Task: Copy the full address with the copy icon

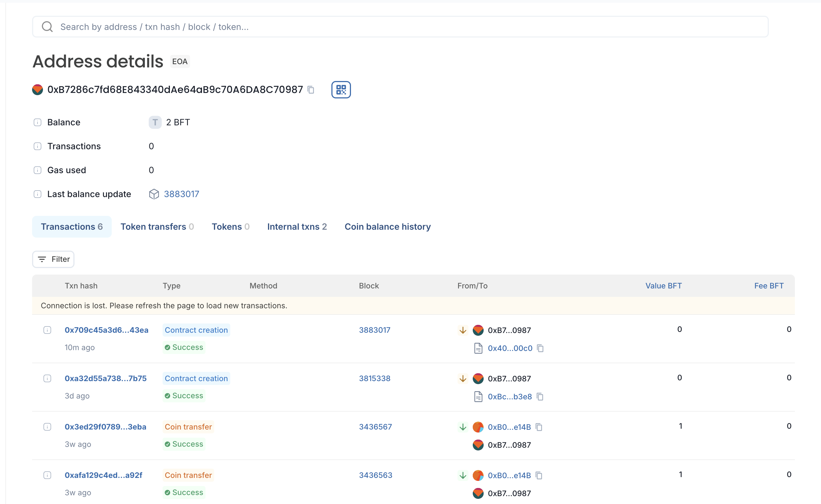Action: (x=311, y=90)
